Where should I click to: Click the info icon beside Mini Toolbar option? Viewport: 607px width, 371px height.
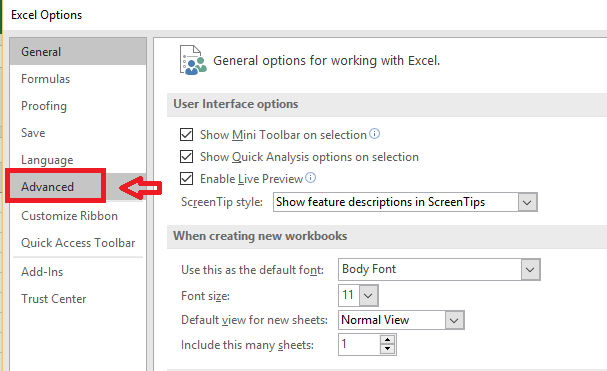pos(374,134)
